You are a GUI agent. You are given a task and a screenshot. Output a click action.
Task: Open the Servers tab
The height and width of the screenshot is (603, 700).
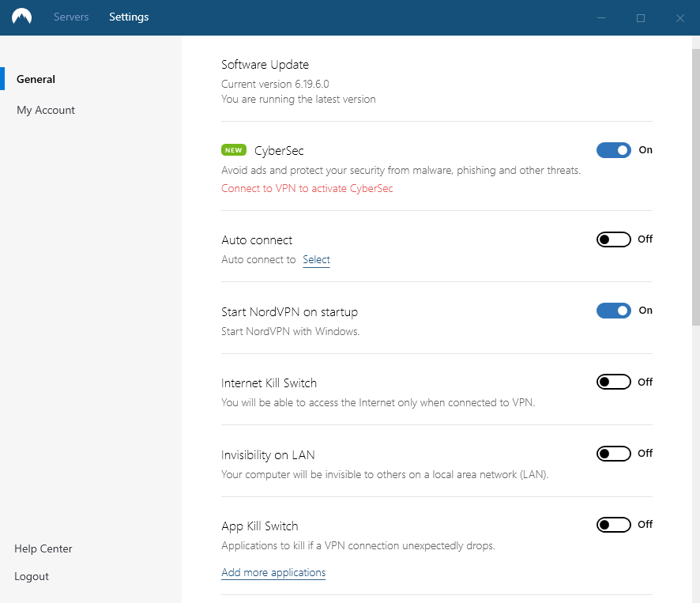[x=71, y=17]
